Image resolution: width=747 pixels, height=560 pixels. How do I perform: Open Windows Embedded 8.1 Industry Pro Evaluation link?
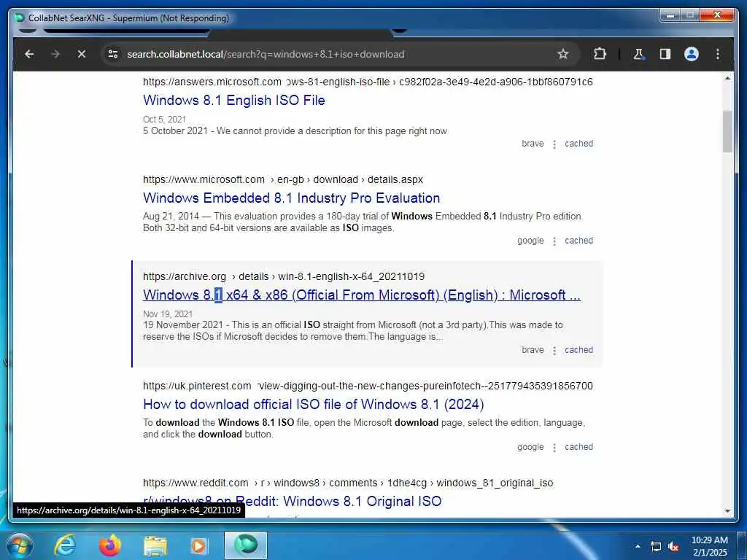tap(292, 198)
